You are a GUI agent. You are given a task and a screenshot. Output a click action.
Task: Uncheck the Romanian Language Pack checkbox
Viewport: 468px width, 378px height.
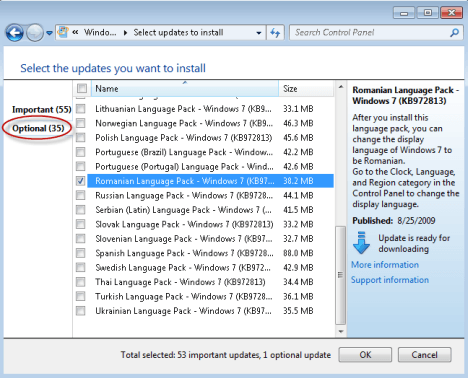tap(81, 181)
